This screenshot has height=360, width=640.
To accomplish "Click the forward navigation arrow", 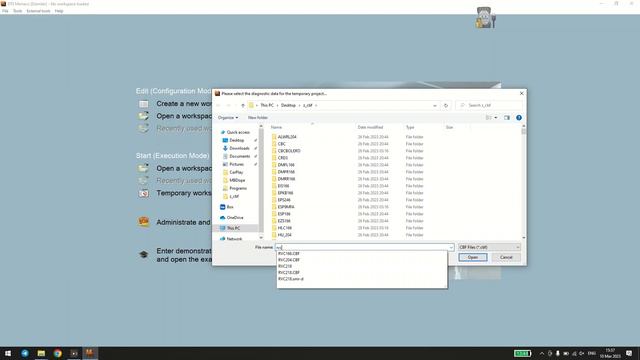I will pyautogui.click(x=228, y=105).
